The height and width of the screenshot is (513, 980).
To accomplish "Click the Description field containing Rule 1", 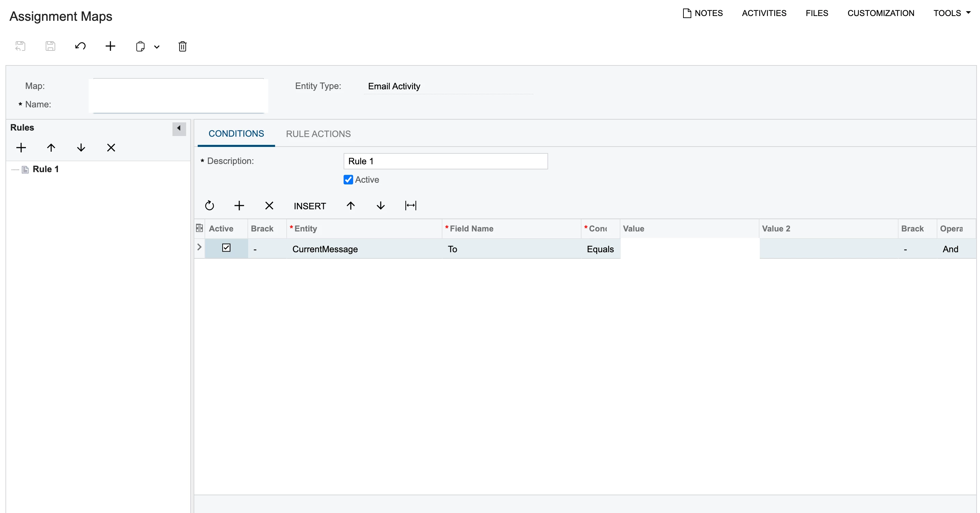I will [x=445, y=161].
